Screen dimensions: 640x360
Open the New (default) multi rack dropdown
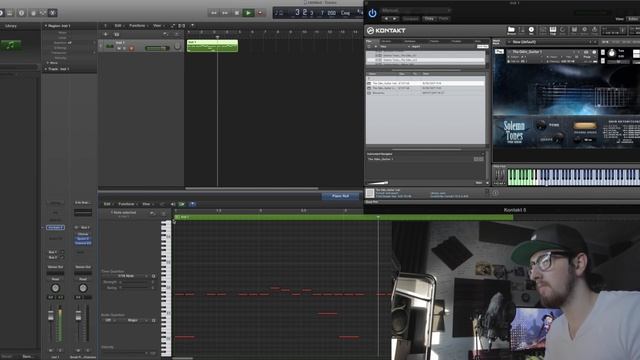(551, 42)
